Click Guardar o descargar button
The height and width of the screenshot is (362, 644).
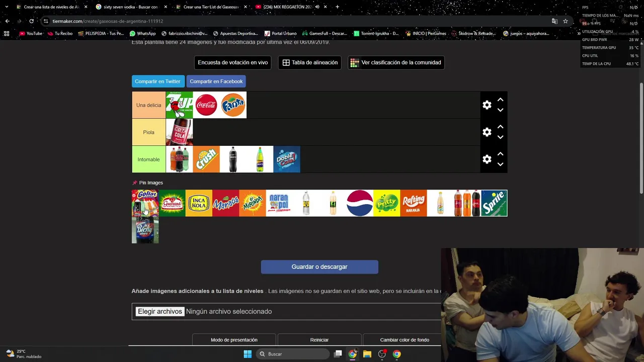319,267
